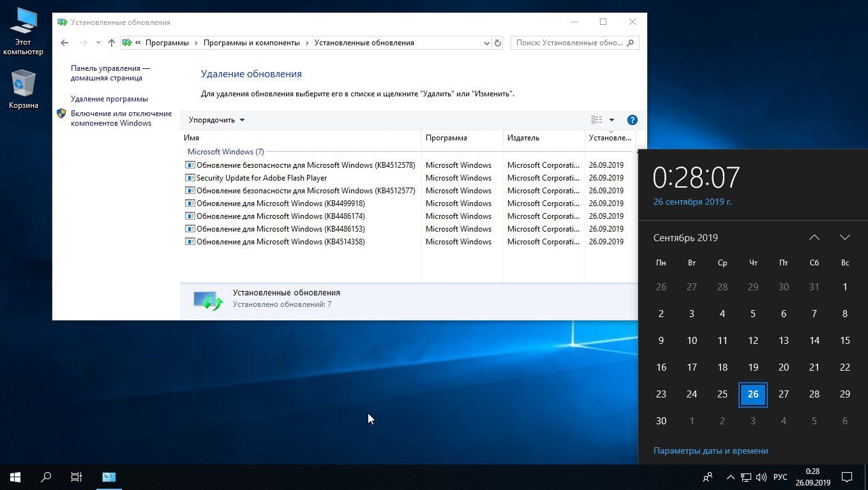This screenshot has height=490, width=868.
Task: Open Этот компьютер desktop icon
Action: tap(23, 32)
